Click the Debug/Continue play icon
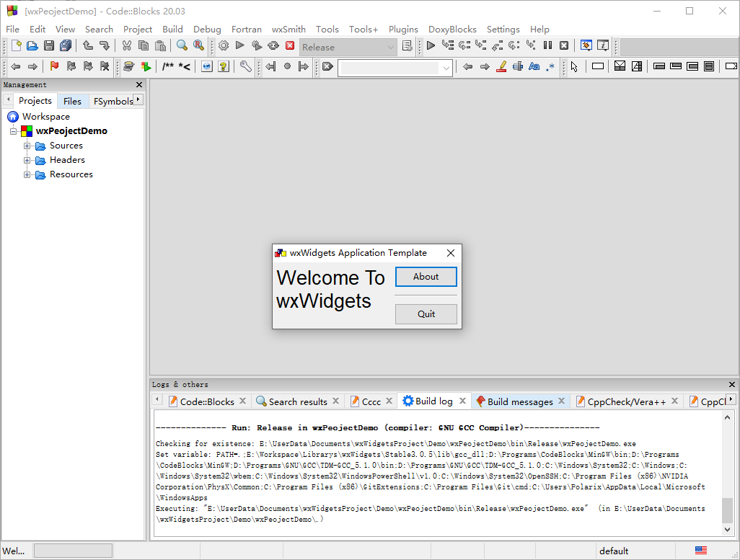The width and height of the screenshot is (740, 560). pyautogui.click(x=431, y=45)
